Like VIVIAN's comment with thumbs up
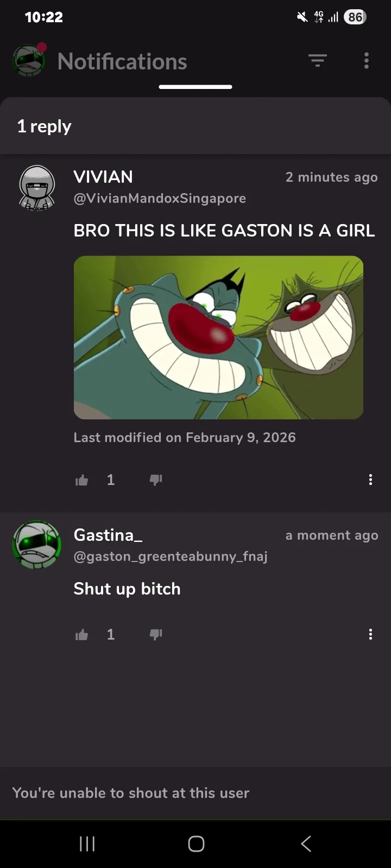391x868 pixels. coord(82,480)
